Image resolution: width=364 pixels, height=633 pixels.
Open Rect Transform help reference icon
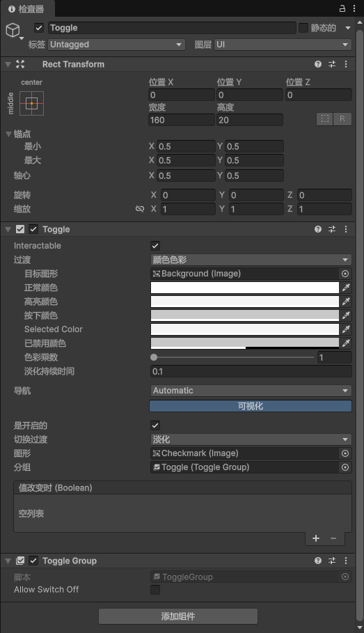click(318, 64)
